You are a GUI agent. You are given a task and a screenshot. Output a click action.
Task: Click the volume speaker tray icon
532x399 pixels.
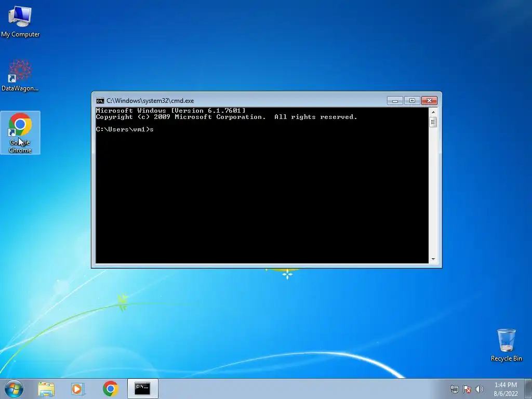pyautogui.click(x=480, y=389)
